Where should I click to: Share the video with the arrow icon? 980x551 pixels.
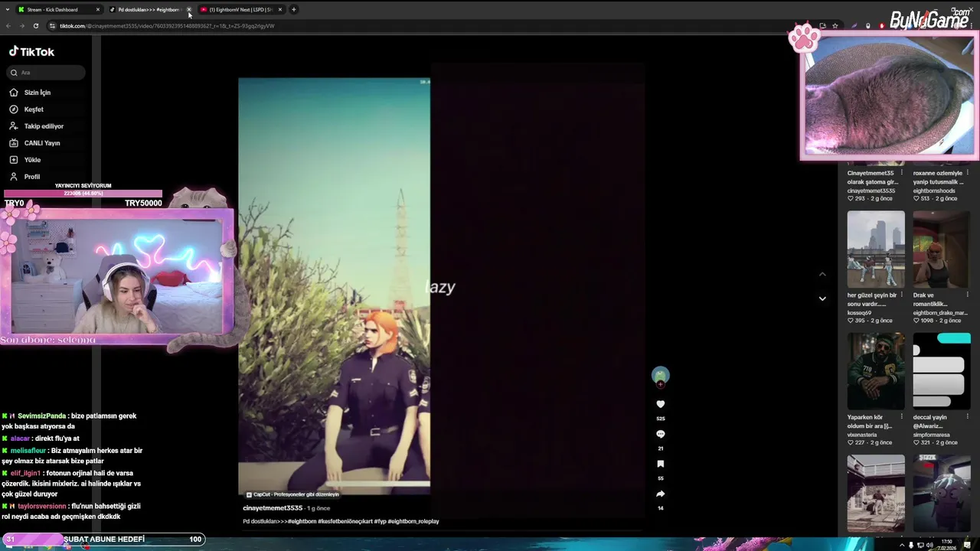tap(661, 494)
